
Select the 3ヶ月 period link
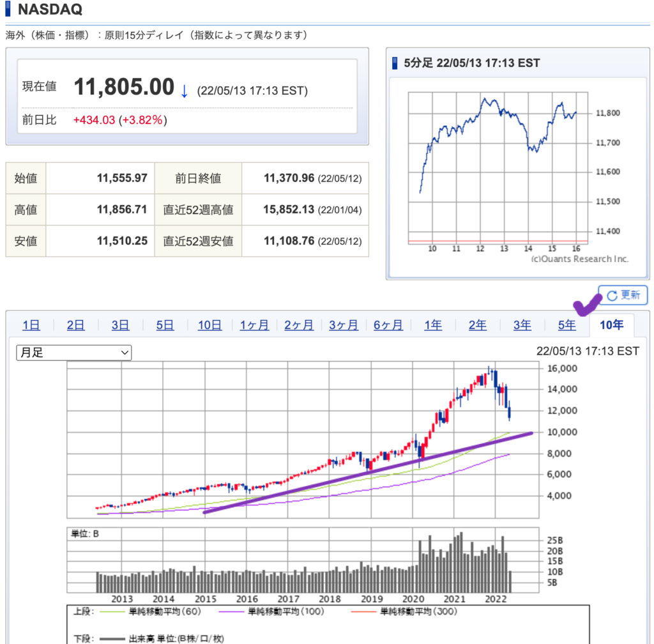343,325
